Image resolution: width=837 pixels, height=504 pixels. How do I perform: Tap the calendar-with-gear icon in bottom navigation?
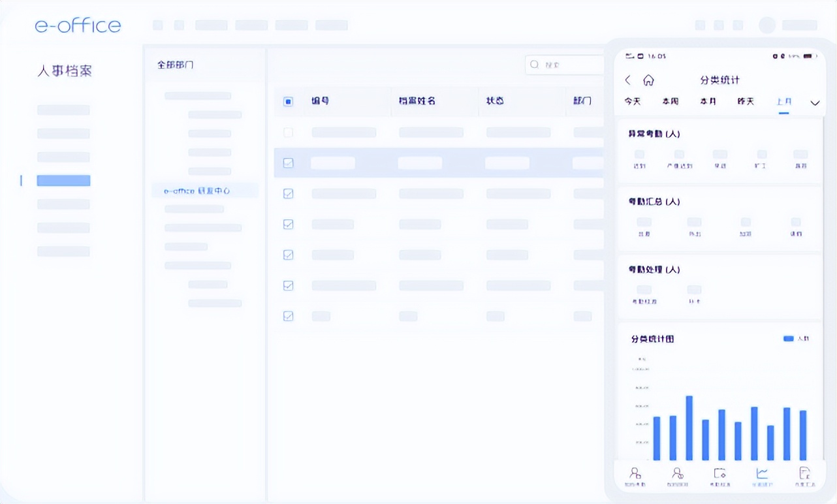[x=719, y=473]
